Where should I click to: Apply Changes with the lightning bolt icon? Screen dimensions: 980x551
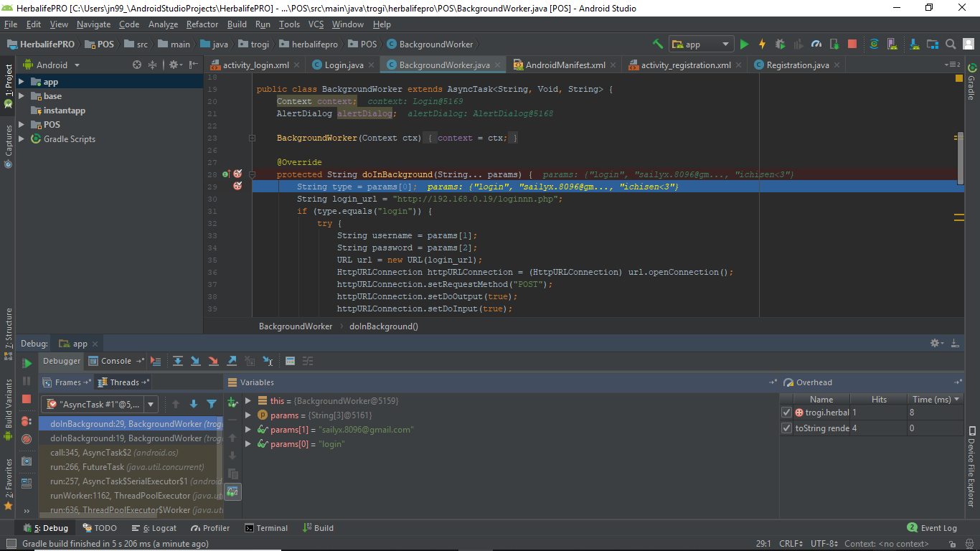pos(762,44)
